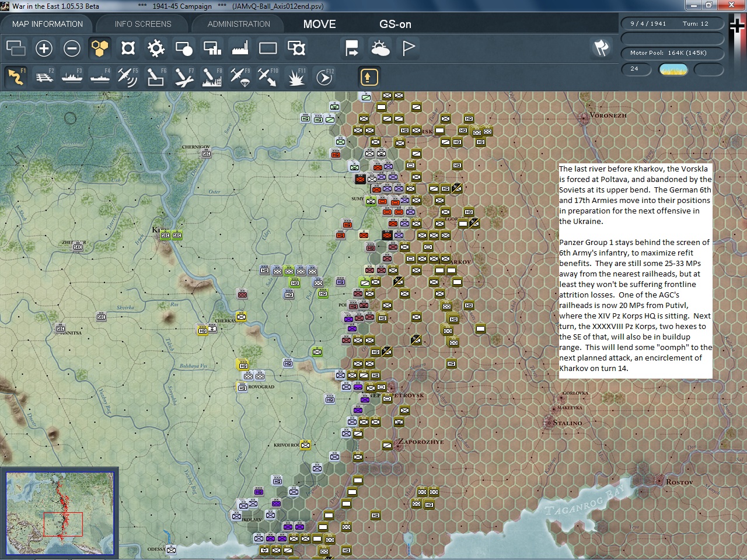747x560 pixels.
Task: Select F6 bomb unit mode
Action: [156, 77]
